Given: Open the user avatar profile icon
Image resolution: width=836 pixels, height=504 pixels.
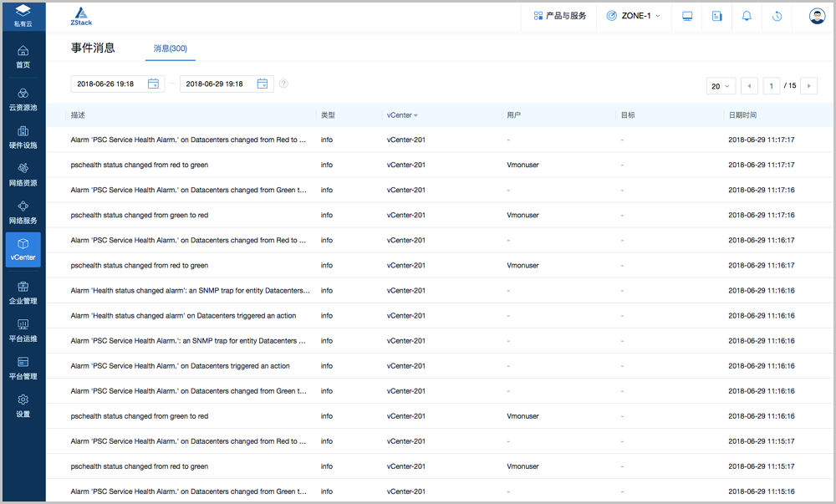Looking at the screenshot, I should click(817, 16).
